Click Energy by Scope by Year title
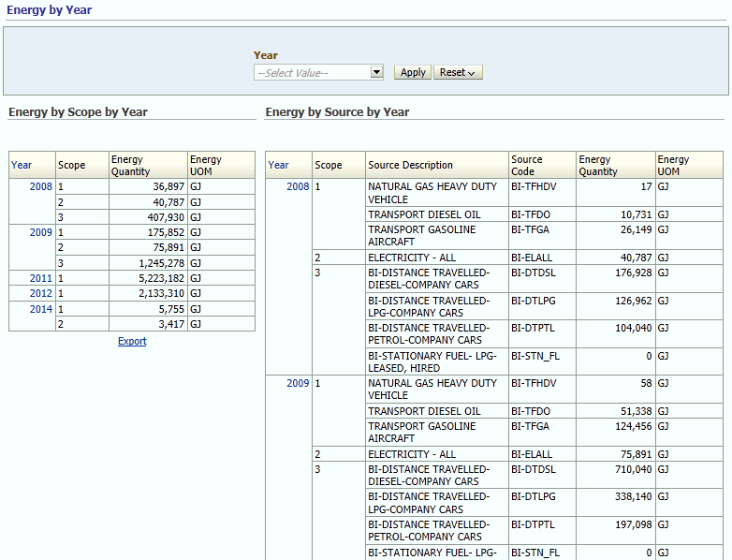Screen dimensions: 732x560 pos(78,112)
